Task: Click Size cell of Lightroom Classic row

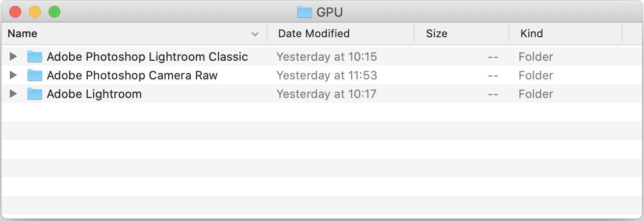Action: coord(493,57)
